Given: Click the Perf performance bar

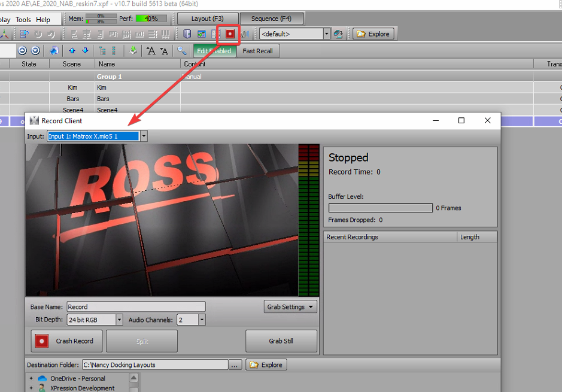Looking at the screenshot, I should coord(151,19).
